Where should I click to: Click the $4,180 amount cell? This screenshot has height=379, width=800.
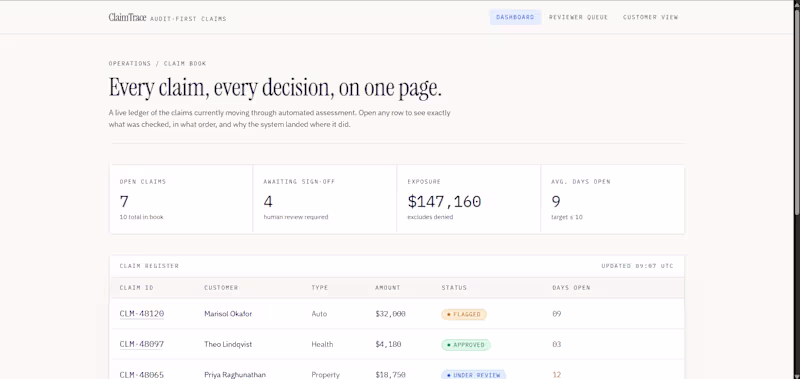click(388, 344)
